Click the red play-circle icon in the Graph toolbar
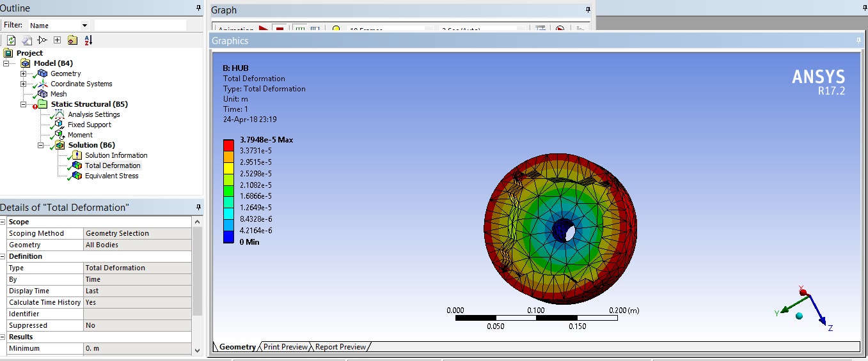 tap(560, 29)
